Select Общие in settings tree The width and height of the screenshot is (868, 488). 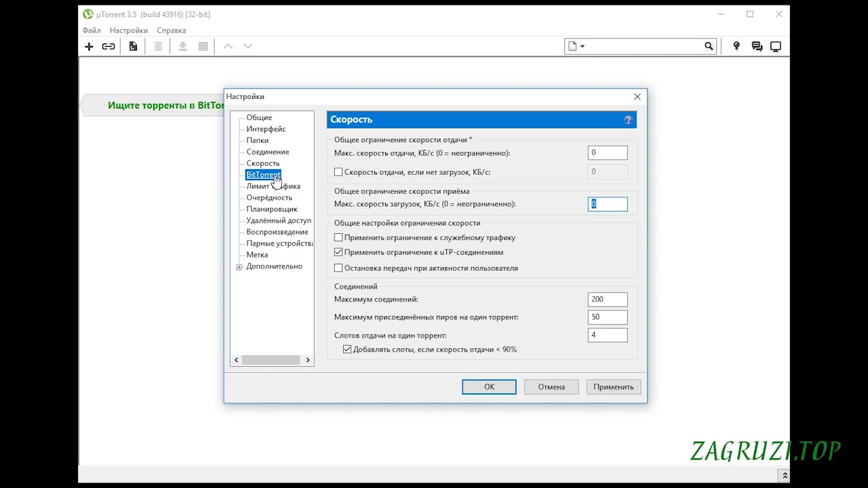pyautogui.click(x=259, y=117)
